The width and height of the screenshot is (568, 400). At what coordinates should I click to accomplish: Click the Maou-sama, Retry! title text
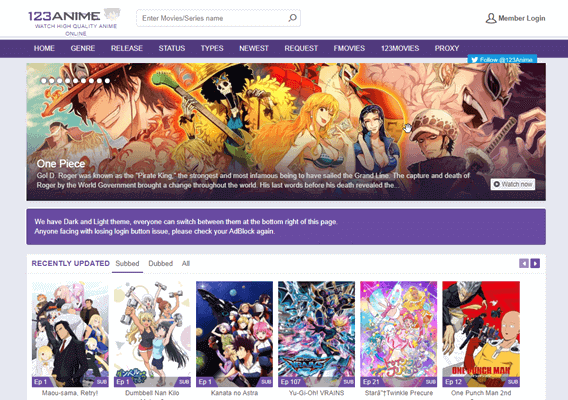pyautogui.click(x=70, y=393)
